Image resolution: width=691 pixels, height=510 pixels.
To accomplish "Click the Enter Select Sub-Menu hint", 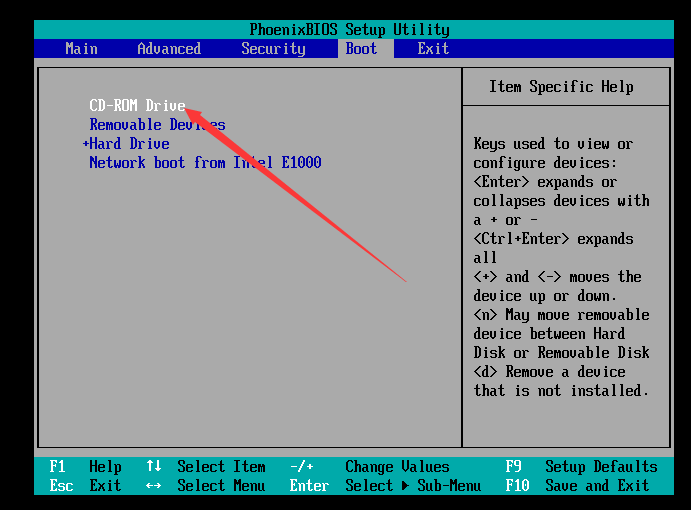I will pos(385,486).
